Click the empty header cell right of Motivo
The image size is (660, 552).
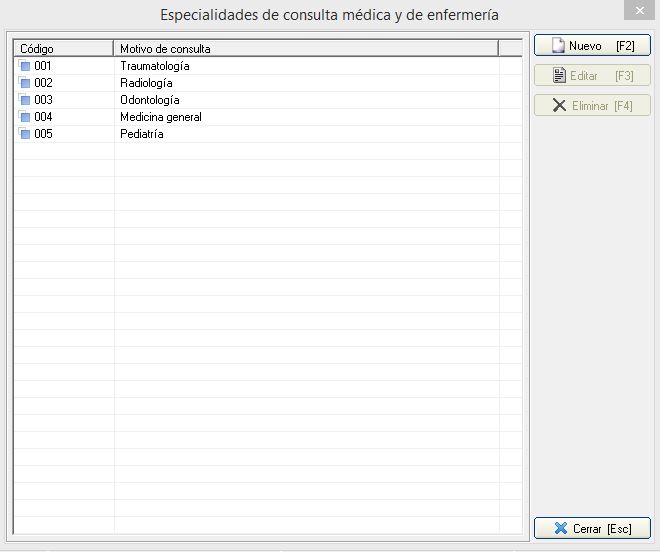[x=510, y=48]
